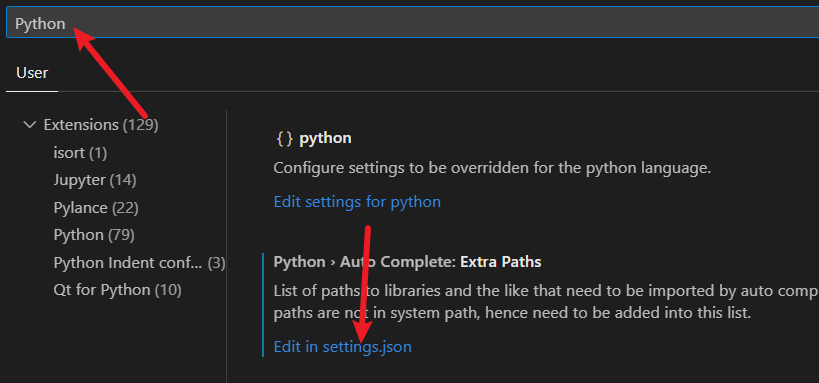Open Qt for Python (10) settings

pos(118,290)
